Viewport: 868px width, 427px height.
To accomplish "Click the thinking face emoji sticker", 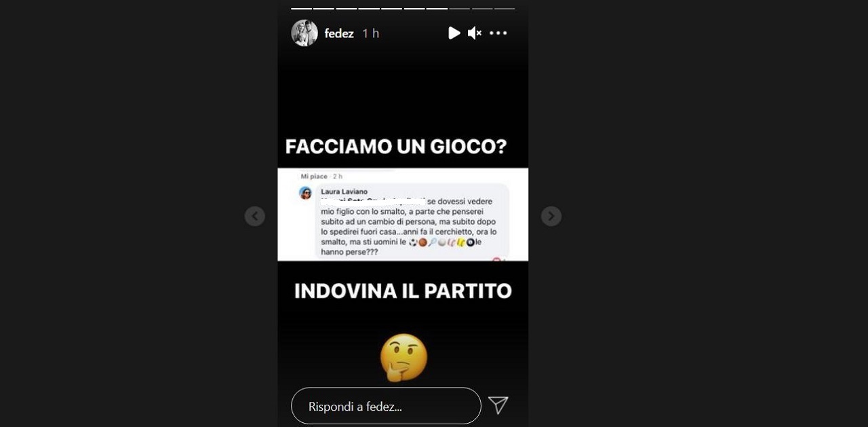I will 403,357.
